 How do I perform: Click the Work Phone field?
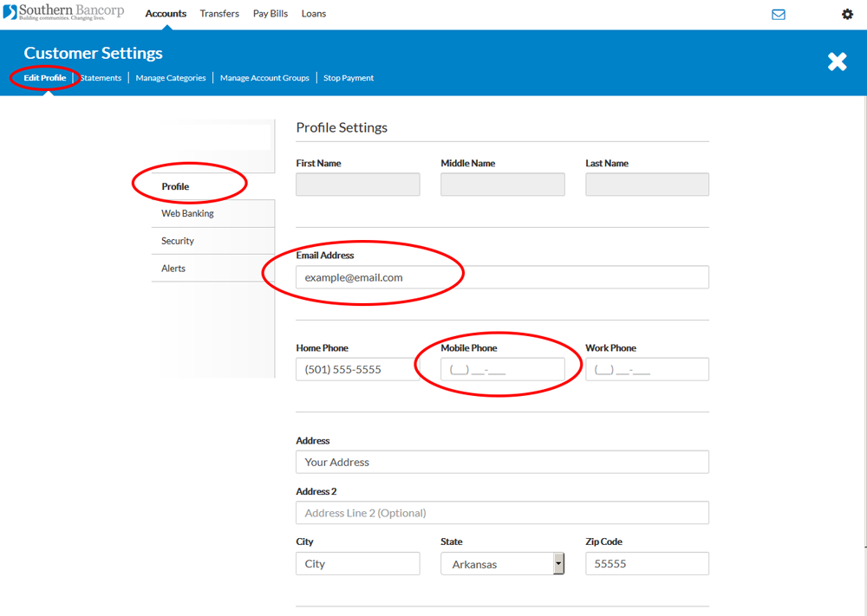(647, 369)
